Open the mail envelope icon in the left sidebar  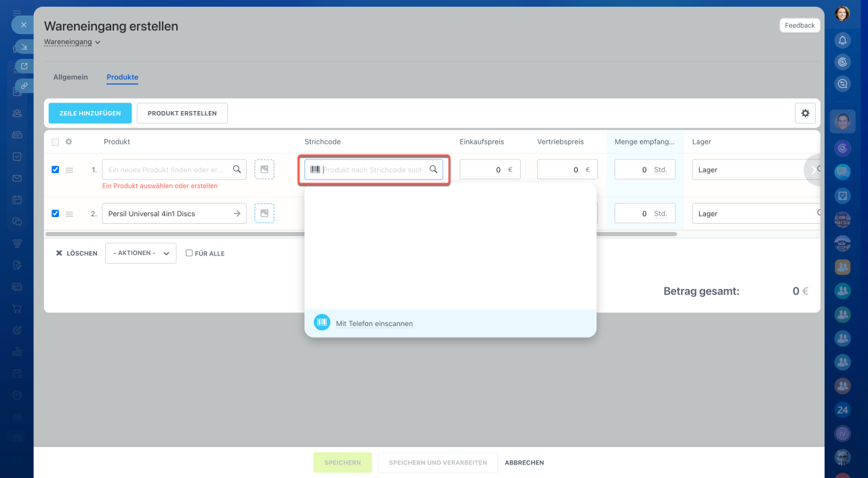17,178
